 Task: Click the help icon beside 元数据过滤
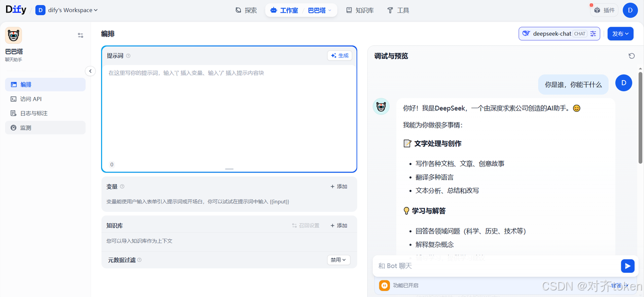[139, 260]
